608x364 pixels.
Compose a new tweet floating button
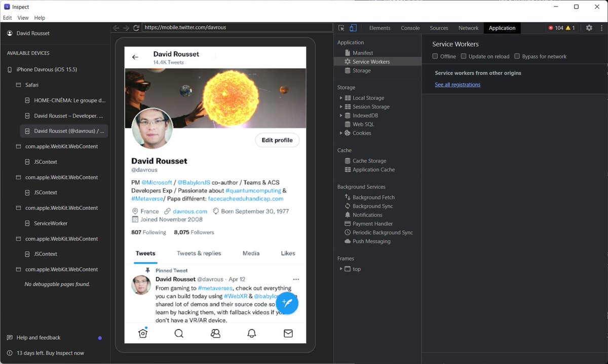[287, 303]
